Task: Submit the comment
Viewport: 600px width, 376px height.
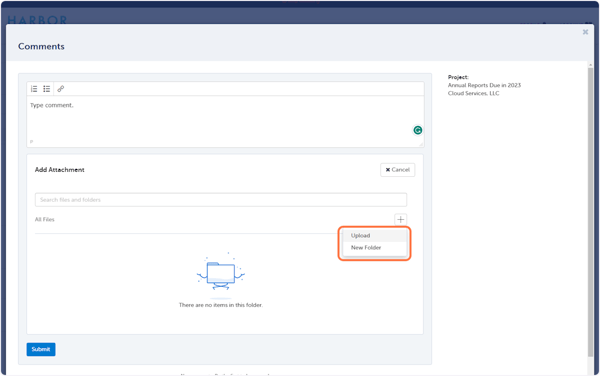Action: (x=41, y=349)
